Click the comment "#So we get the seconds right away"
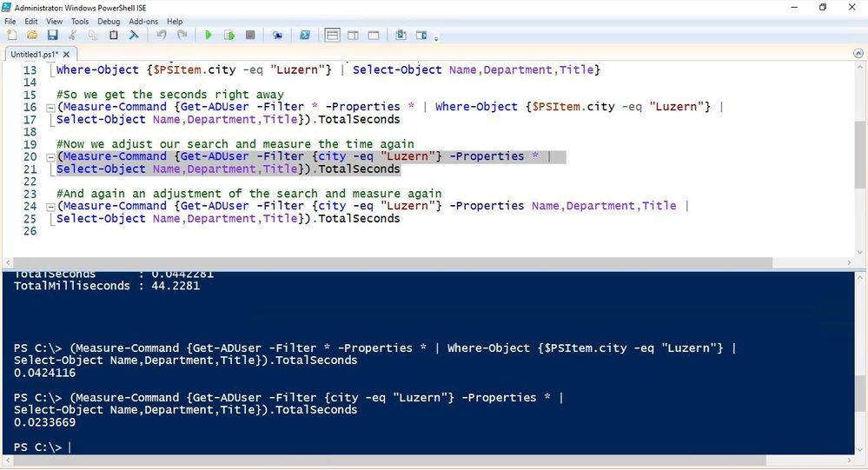 (170, 95)
